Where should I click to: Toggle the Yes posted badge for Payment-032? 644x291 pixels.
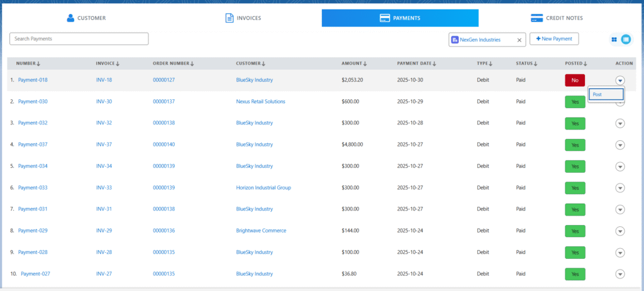[x=575, y=123]
